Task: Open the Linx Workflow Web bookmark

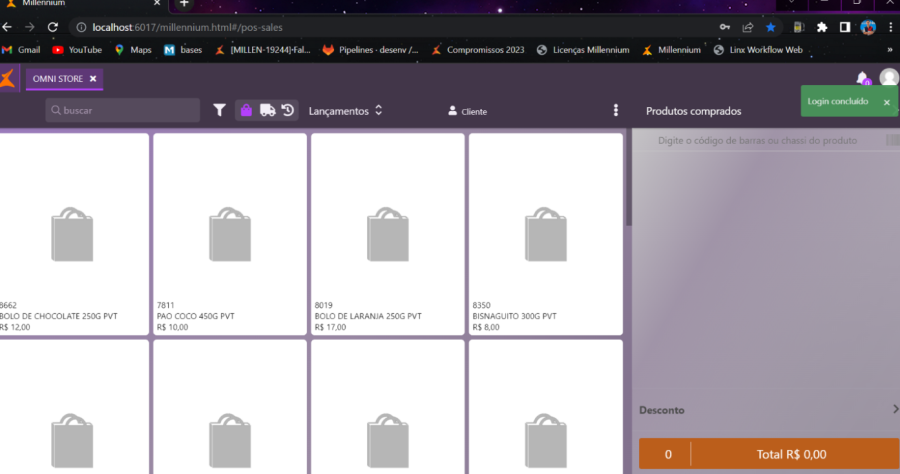Action: click(x=758, y=50)
